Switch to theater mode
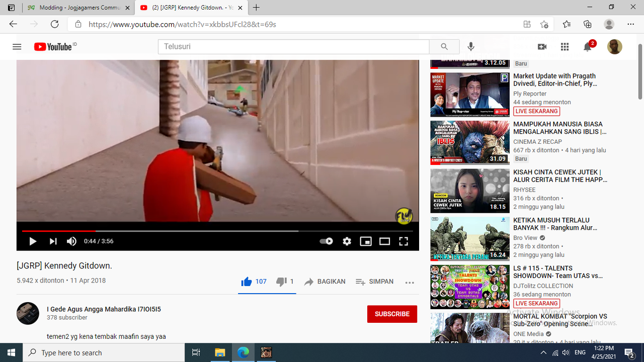The width and height of the screenshot is (644, 362). point(385,241)
